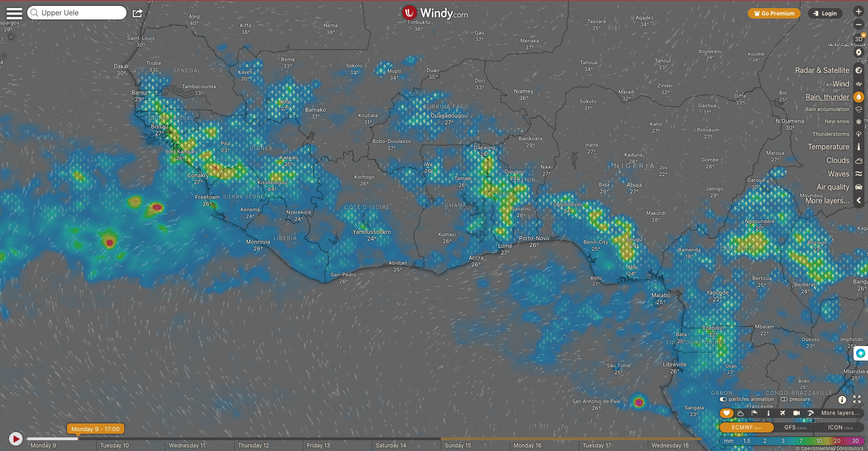Zoom out with the minus button

click(x=859, y=24)
